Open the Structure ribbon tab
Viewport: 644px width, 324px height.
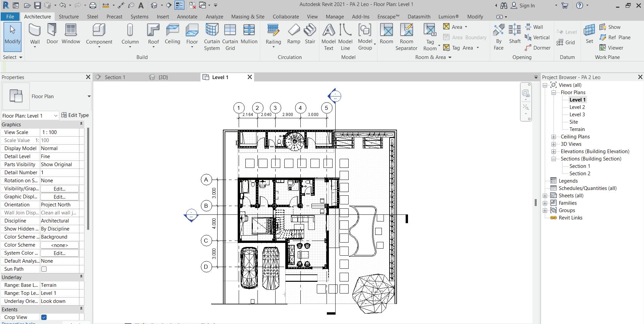[69, 16]
